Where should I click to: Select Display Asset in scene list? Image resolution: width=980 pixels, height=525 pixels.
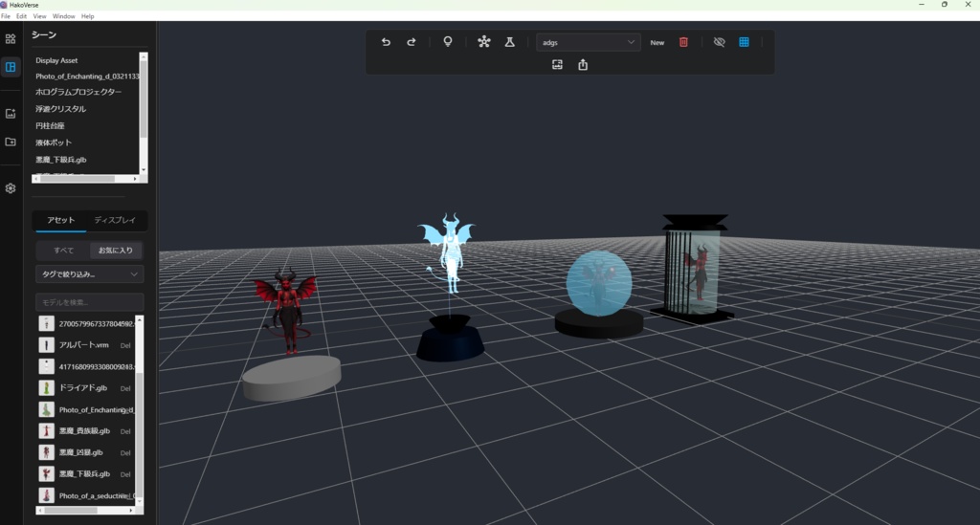pos(56,60)
